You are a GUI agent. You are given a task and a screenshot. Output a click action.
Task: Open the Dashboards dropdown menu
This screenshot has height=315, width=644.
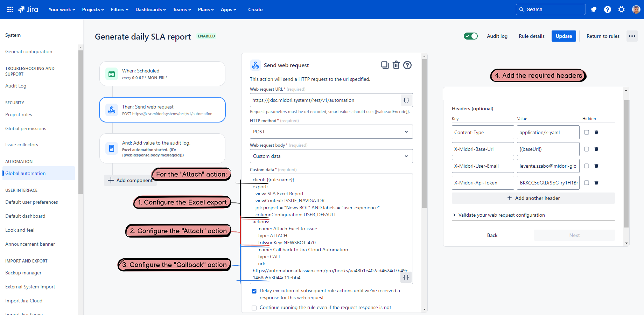151,9
